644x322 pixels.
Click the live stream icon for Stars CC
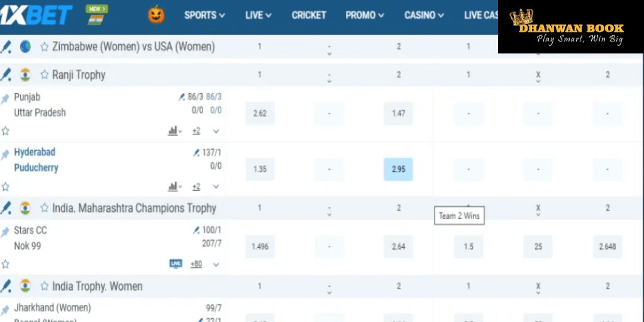(x=175, y=264)
